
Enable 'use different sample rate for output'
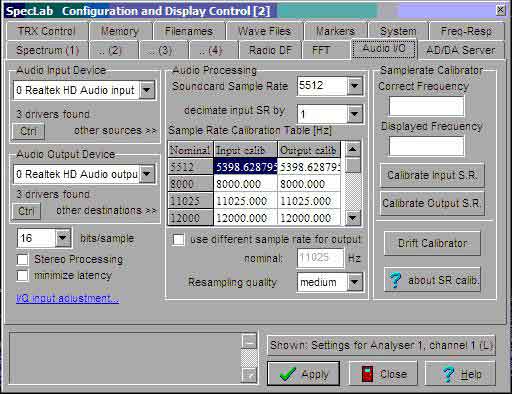pyautogui.click(x=178, y=239)
